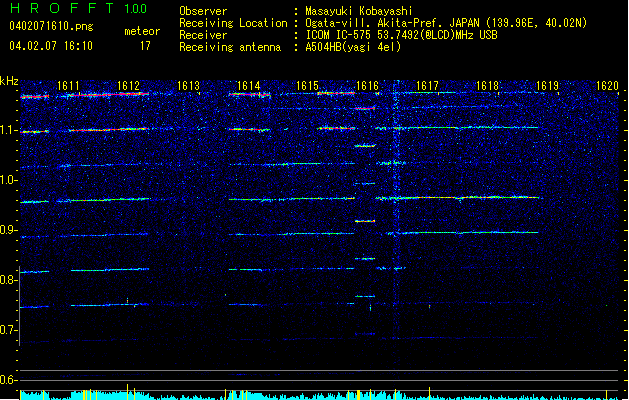Click the 1619 time axis label

tap(548, 86)
